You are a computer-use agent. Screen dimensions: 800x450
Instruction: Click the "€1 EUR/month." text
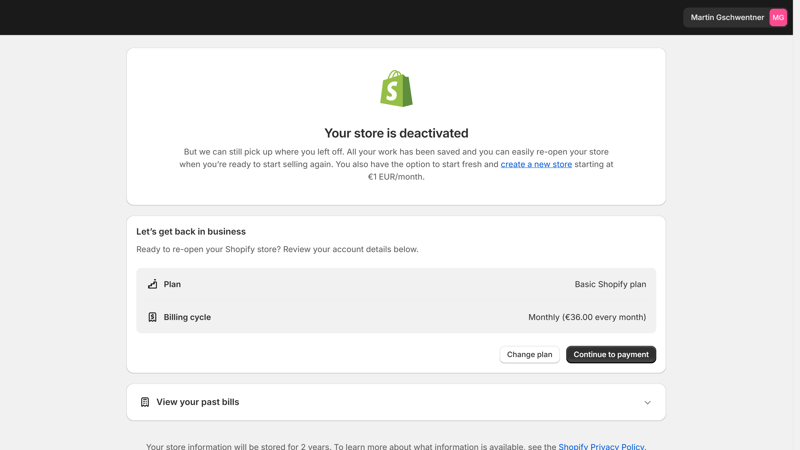click(396, 177)
